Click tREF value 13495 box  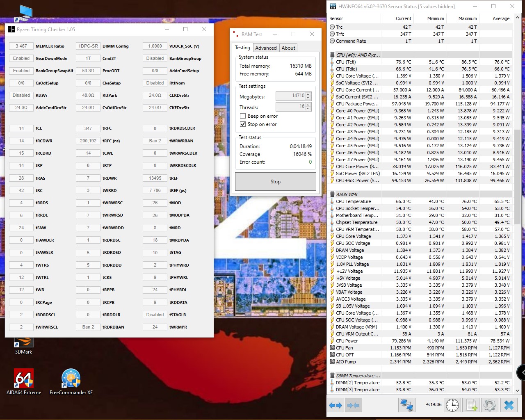[155, 178]
